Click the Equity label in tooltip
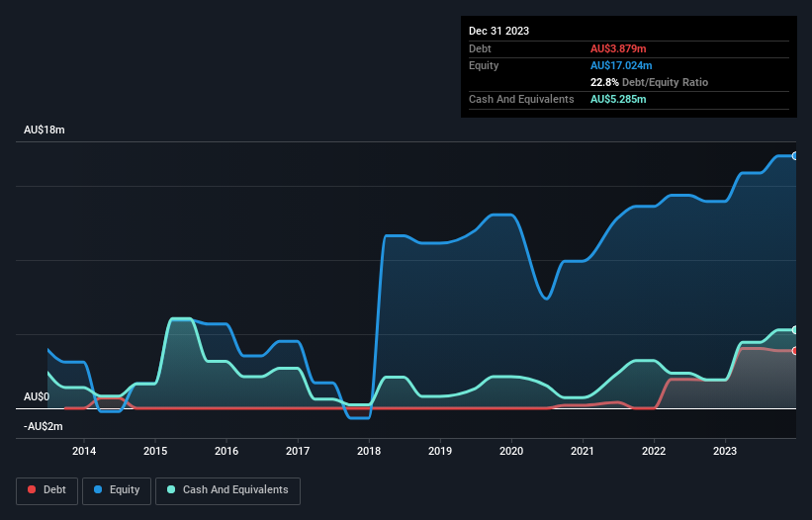The image size is (812, 520). tap(484, 65)
